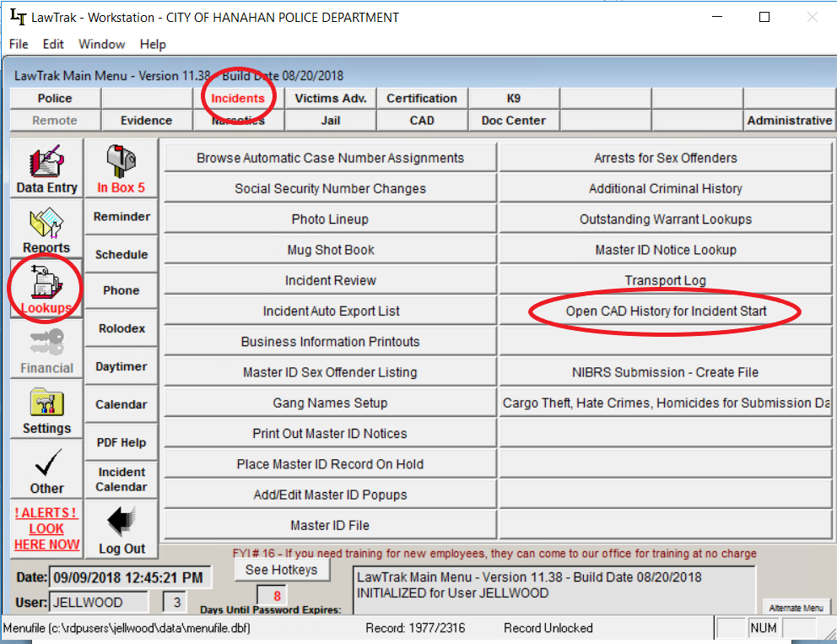The image size is (837, 644).
Task: Click the Alternate Menu button
Action: click(796, 608)
